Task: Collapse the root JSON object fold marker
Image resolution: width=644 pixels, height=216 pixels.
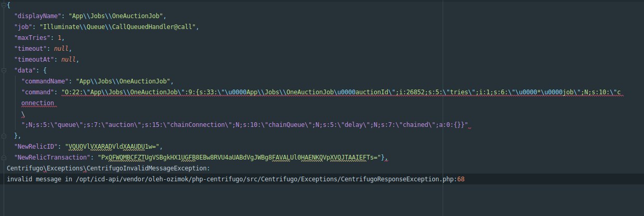Action: [x=4, y=4]
